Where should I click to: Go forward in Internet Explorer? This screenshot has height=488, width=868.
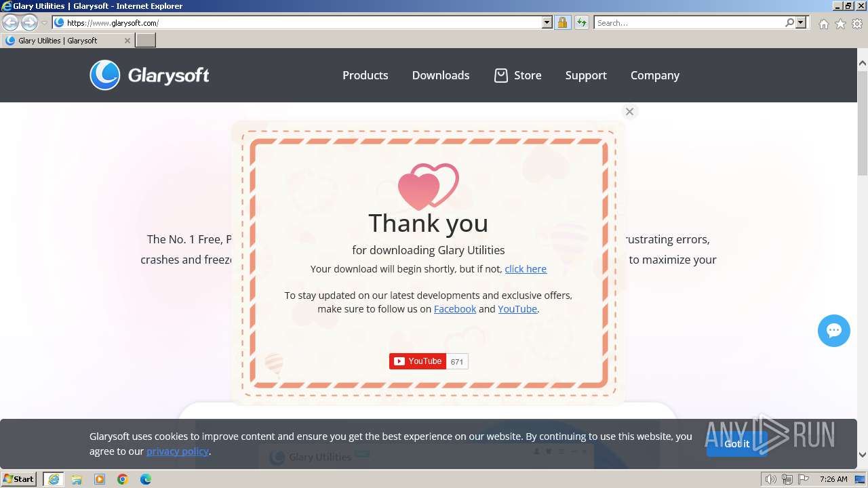tap(29, 22)
